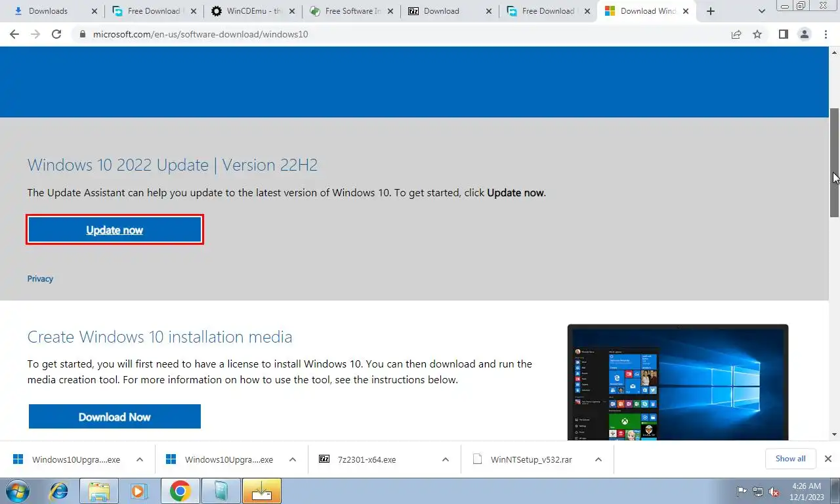Close the Download Windows 10 tab
The width and height of the screenshot is (840, 504).
coord(685,11)
